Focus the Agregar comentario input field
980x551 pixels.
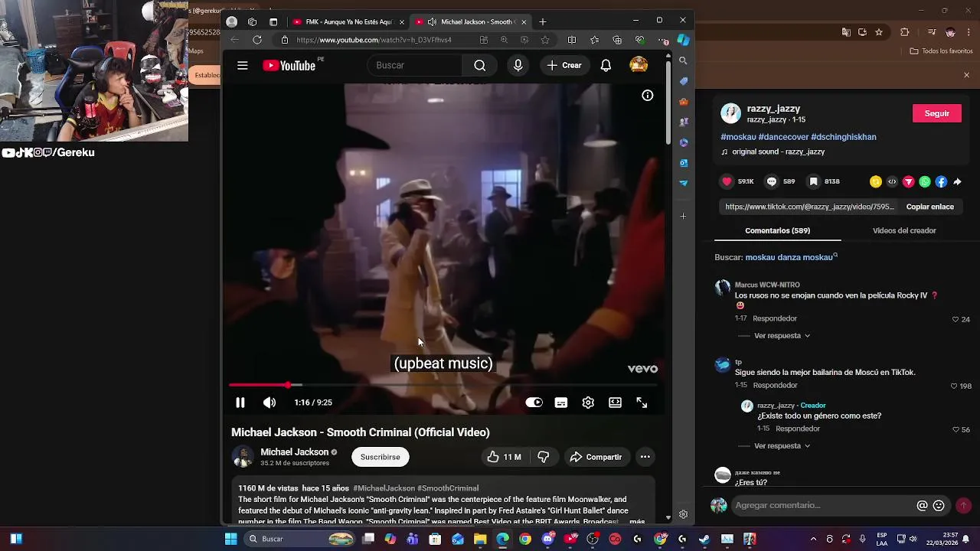(x=823, y=505)
